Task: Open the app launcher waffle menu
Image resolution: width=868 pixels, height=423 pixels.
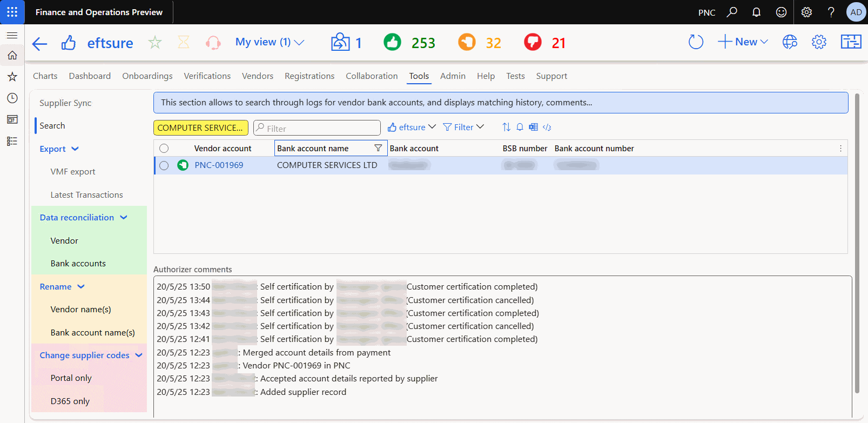Action: pyautogui.click(x=12, y=12)
